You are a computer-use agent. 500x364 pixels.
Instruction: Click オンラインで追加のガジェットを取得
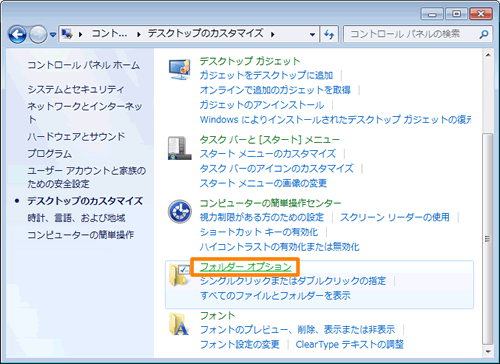coord(275,90)
